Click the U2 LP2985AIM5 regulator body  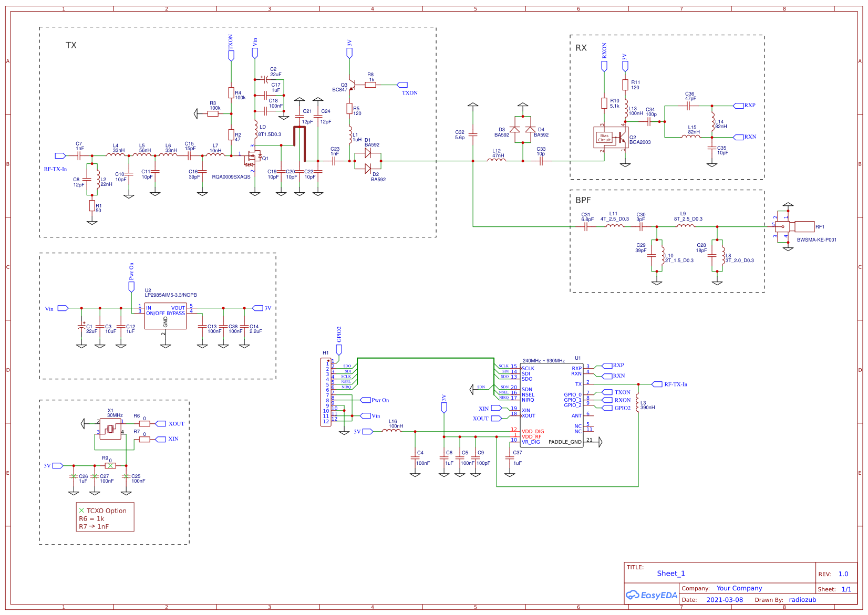(x=165, y=316)
